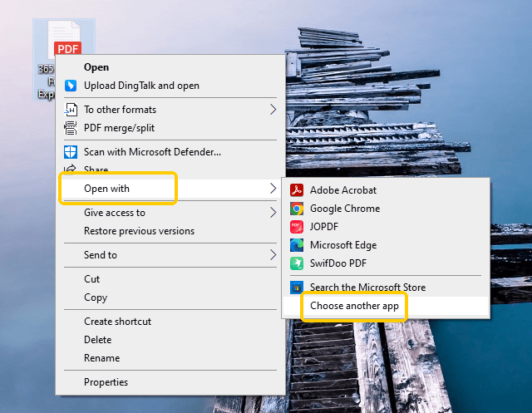Click the PDF merge/split icon
The width and height of the screenshot is (532, 413).
click(71, 128)
